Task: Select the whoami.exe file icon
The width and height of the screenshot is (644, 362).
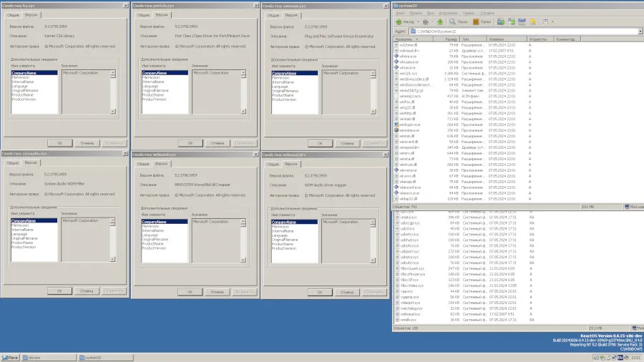Action: (397, 62)
